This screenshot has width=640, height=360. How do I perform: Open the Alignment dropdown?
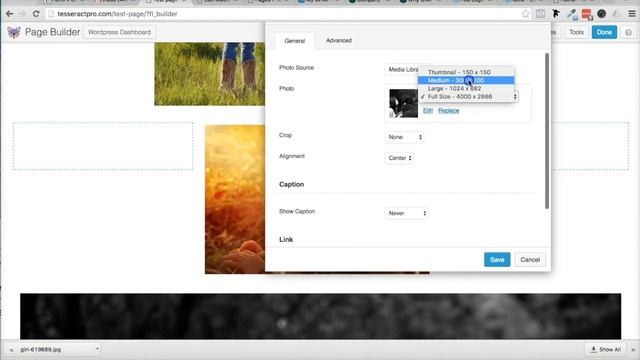(399, 158)
